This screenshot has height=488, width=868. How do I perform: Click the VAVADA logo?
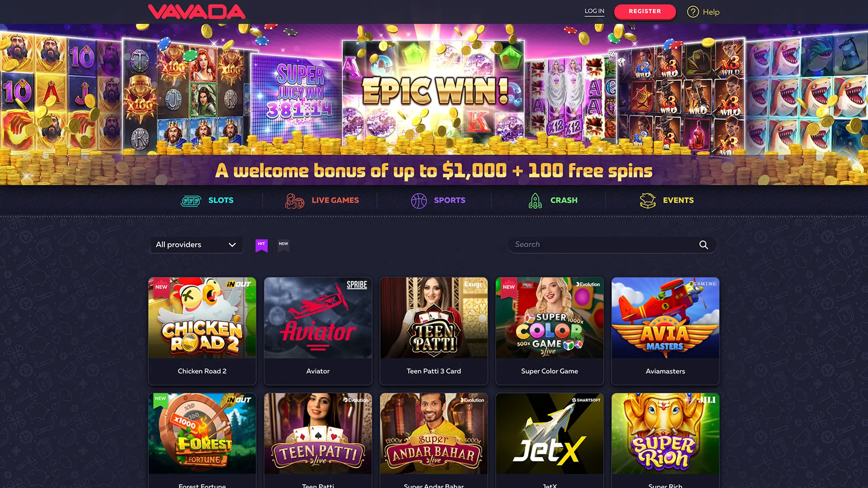pyautogui.click(x=197, y=12)
